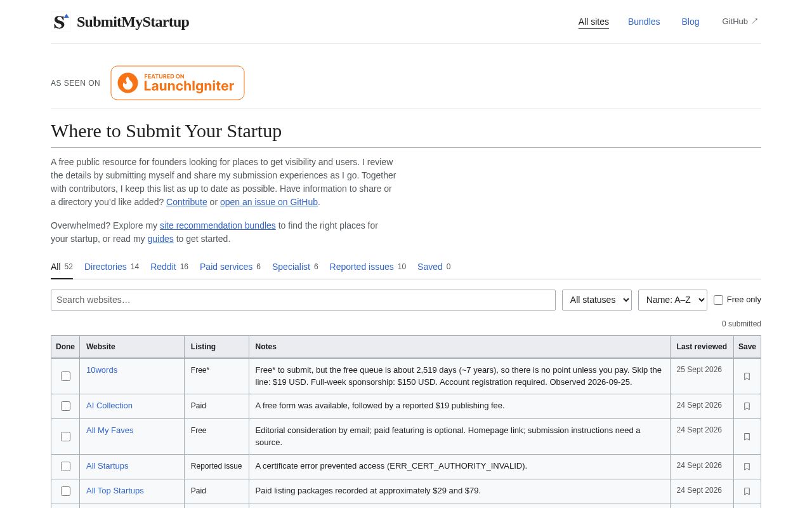This screenshot has height=508, width=812.
Task: Mark All Startups as submitted
Action: [65, 466]
